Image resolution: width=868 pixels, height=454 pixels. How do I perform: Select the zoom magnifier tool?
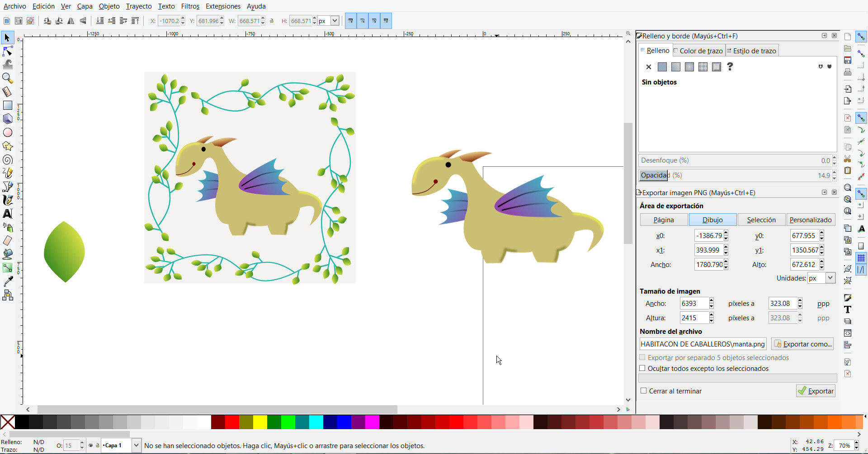8,78
